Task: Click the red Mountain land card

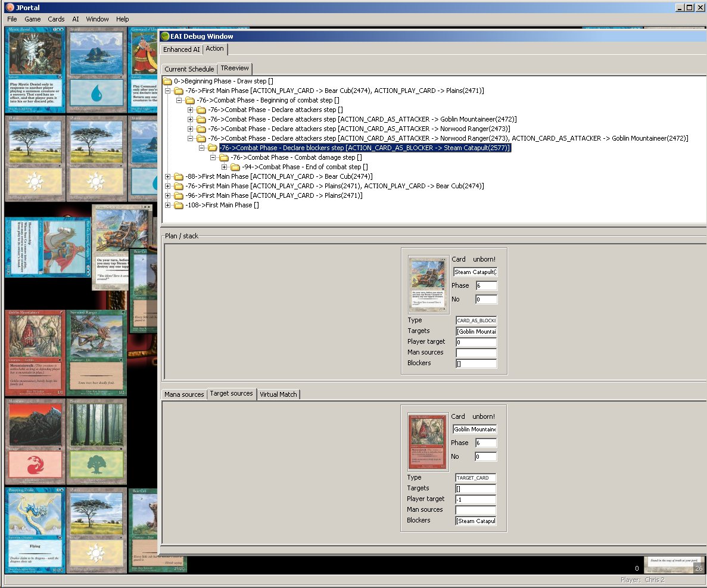Action: tap(35, 441)
